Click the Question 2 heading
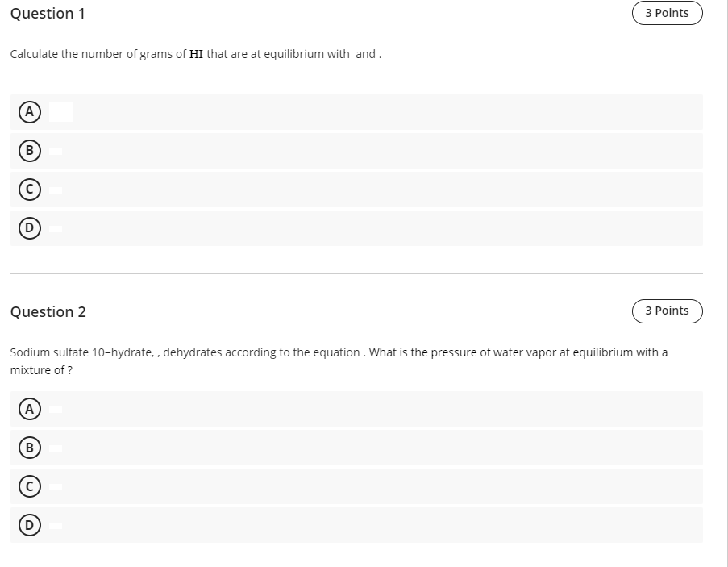The width and height of the screenshot is (728, 567). click(x=48, y=311)
